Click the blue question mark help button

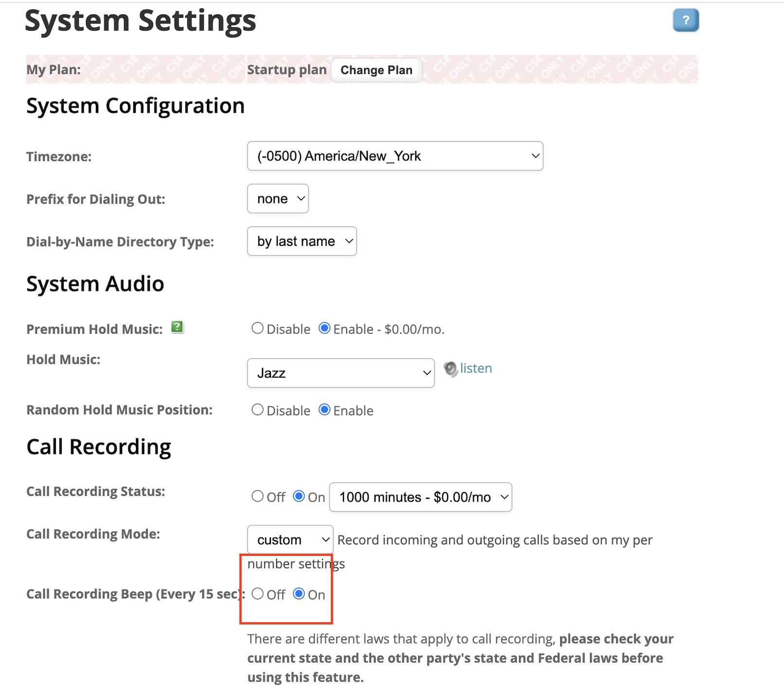[685, 20]
